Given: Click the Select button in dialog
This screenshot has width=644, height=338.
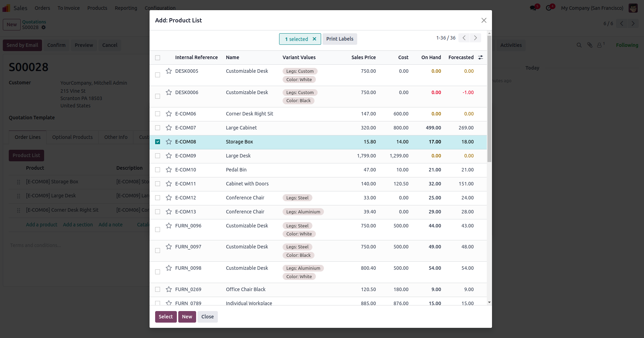Looking at the screenshot, I should (166, 317).
